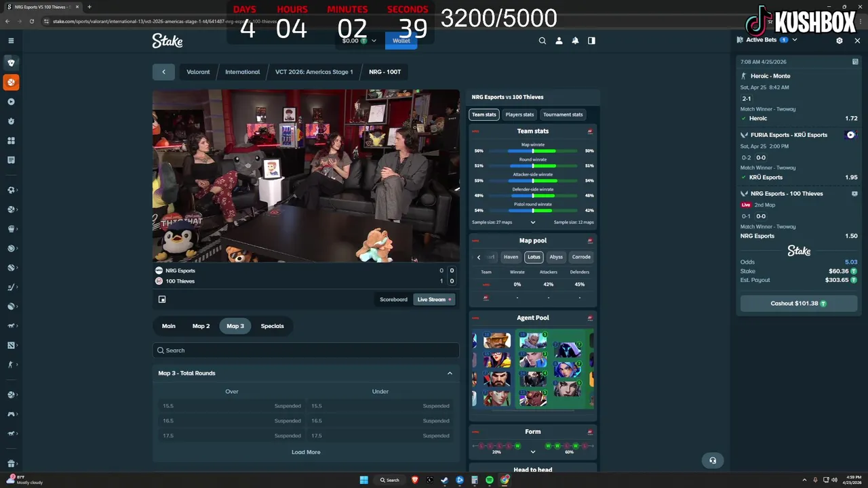Image resolution: width=868 pixels, height=488 pixels.
Task: Open Brave browser from the taskbar
Action: point(415,480)
